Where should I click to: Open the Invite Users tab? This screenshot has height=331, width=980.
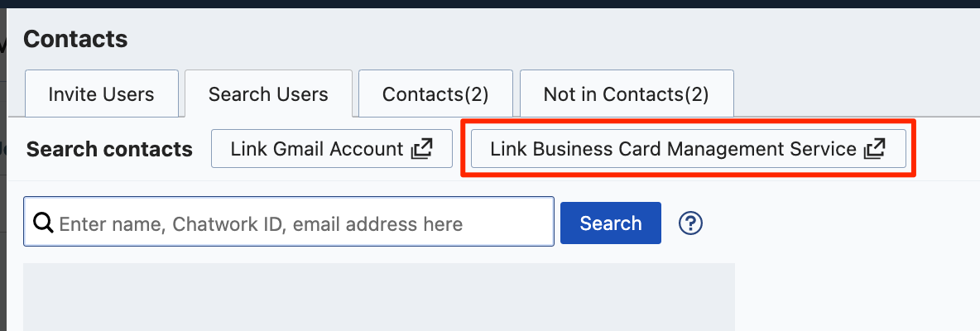pos(101,94)
